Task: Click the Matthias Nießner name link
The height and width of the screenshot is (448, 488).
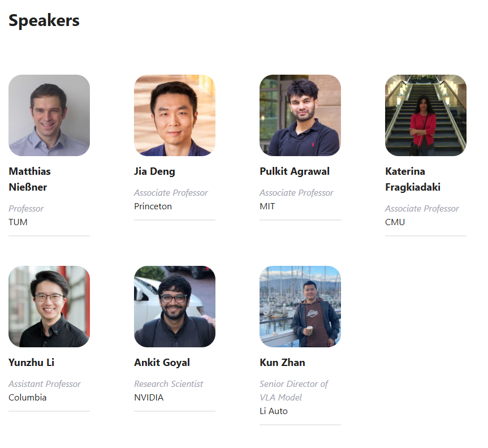Action: [x=29, y=179]
